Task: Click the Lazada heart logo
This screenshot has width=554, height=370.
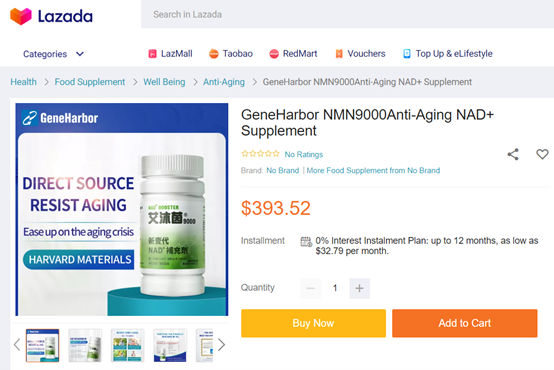Action: click(x=21, y=16)
